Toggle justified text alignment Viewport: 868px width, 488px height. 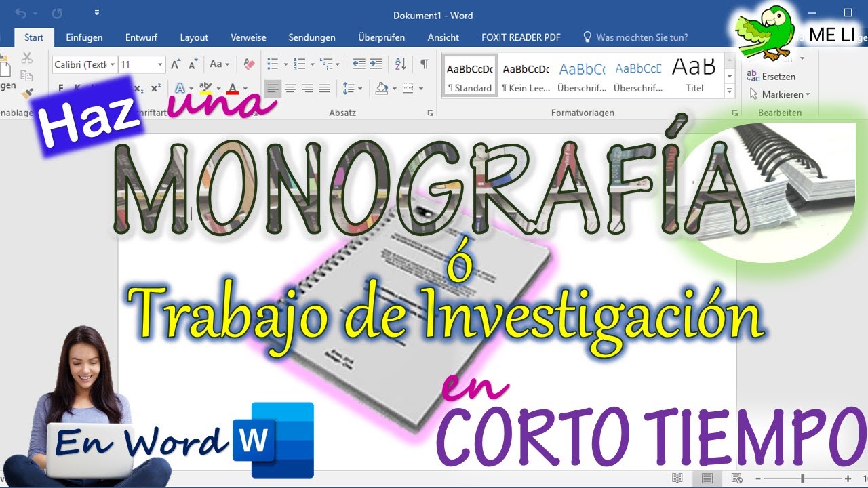pyautogui.click(x=325, y=88)
